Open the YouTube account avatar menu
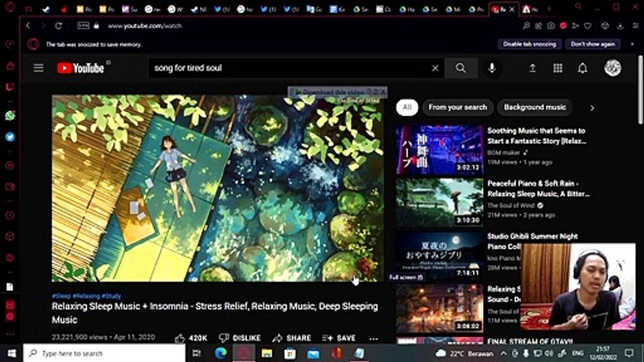The height and width of the screenshot is (362, 644). pos(612,68)
